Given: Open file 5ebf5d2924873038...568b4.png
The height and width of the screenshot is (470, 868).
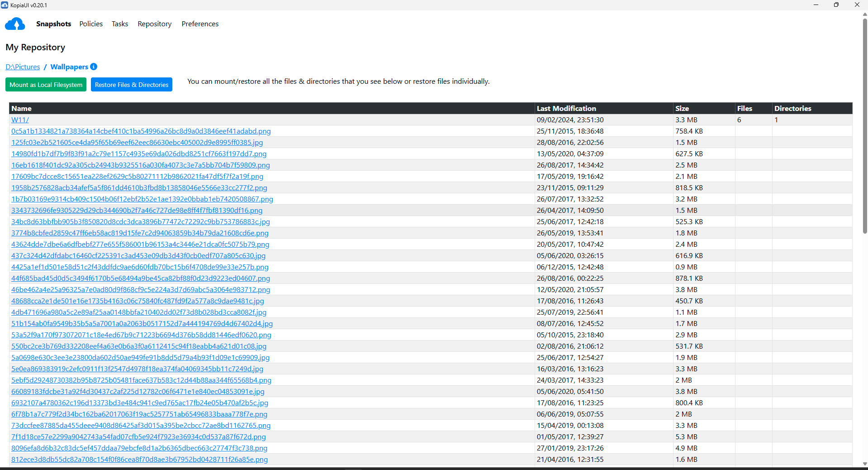Looking at the screenshot, I should point(141,380).
